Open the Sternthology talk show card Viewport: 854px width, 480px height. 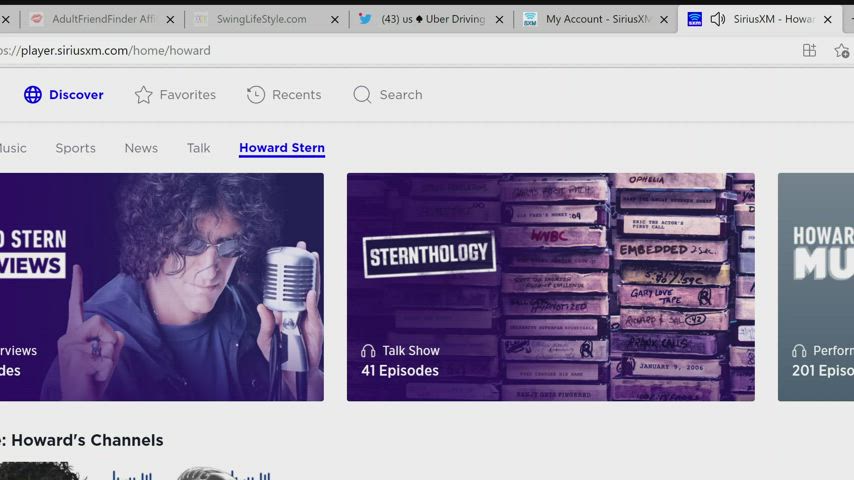click(x=551, y=287)
